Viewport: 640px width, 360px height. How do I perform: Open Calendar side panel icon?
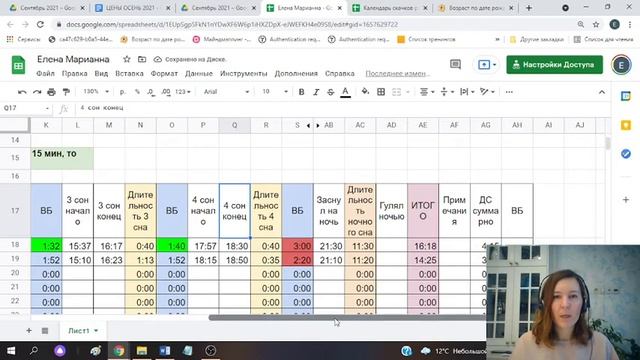(x=626, y=96)
